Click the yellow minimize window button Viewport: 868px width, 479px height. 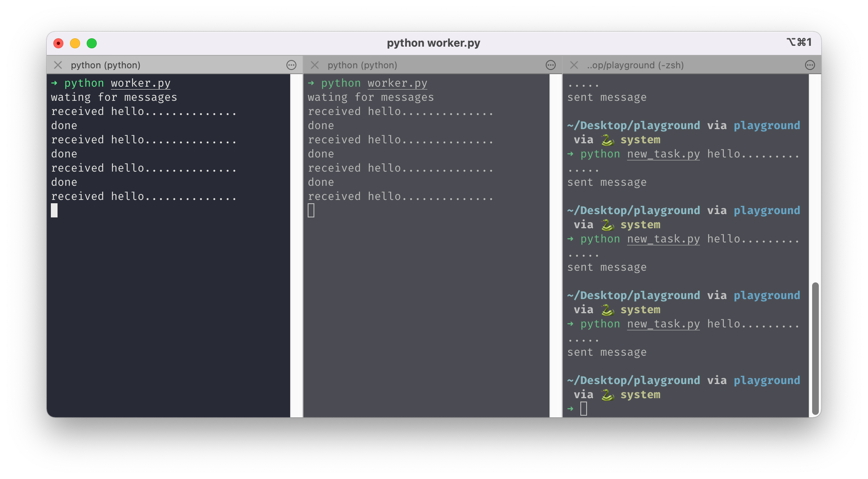(x=75, y=43)
